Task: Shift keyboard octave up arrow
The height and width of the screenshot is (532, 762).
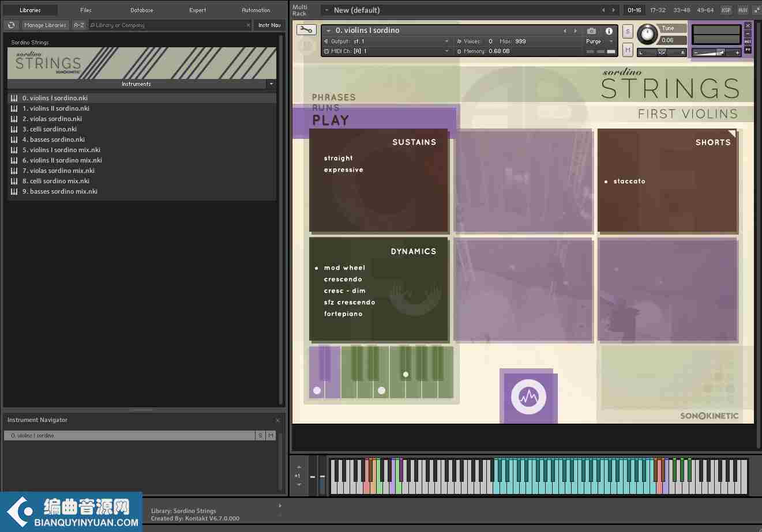Action: pos(299,467)
